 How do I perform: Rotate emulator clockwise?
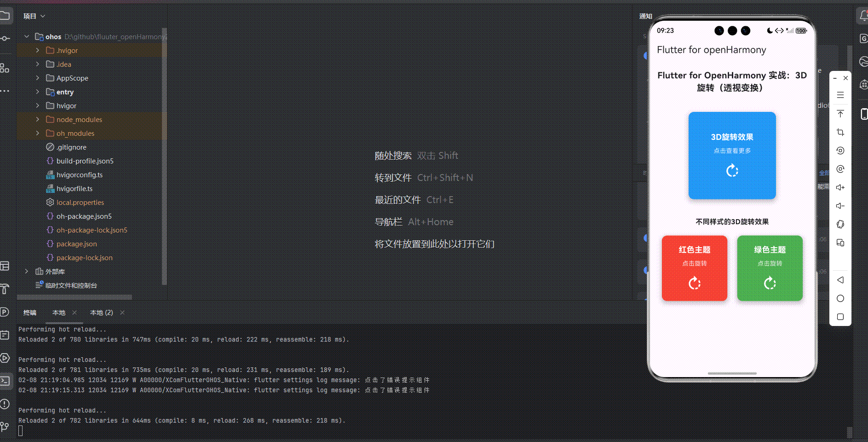click(x=840, y=169)
